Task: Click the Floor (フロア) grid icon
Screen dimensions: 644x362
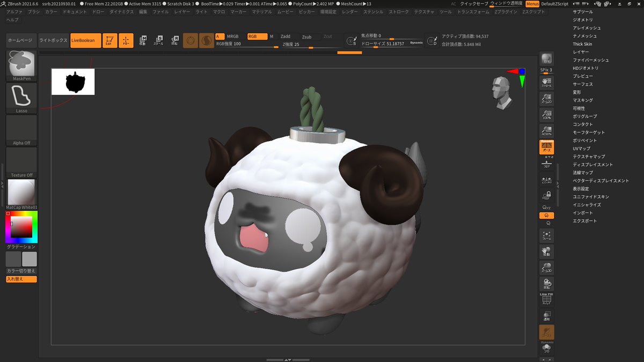Action: 546,165
